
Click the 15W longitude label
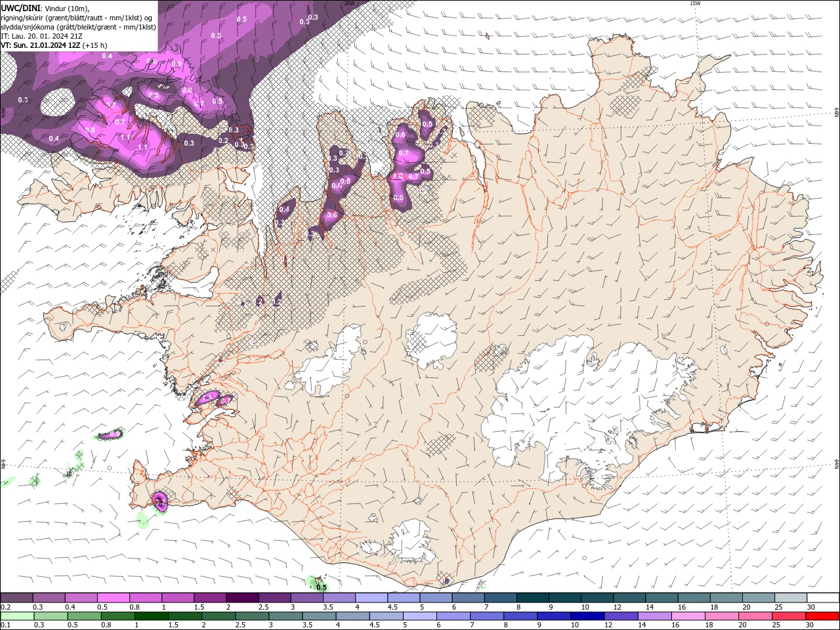[x=695, y=3]
